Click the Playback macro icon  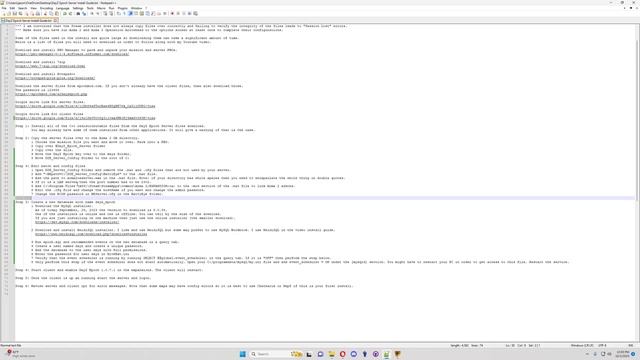point(184,13)
